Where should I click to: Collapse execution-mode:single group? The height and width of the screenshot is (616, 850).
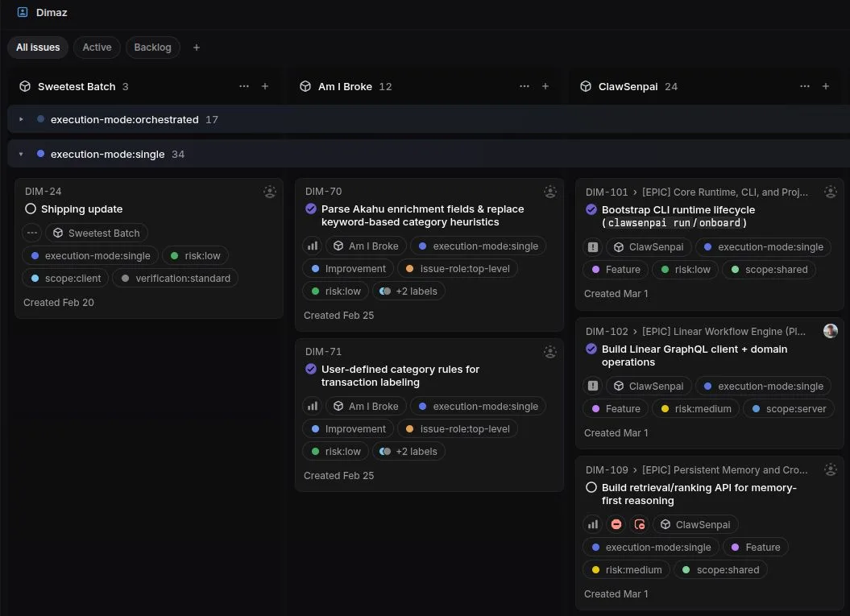click(x=21, y=154)
